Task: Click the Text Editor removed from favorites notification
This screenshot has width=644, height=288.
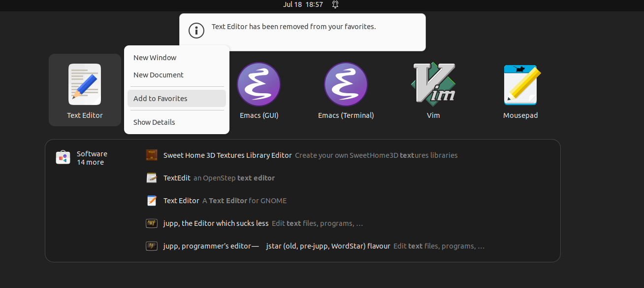Action: 302,32
